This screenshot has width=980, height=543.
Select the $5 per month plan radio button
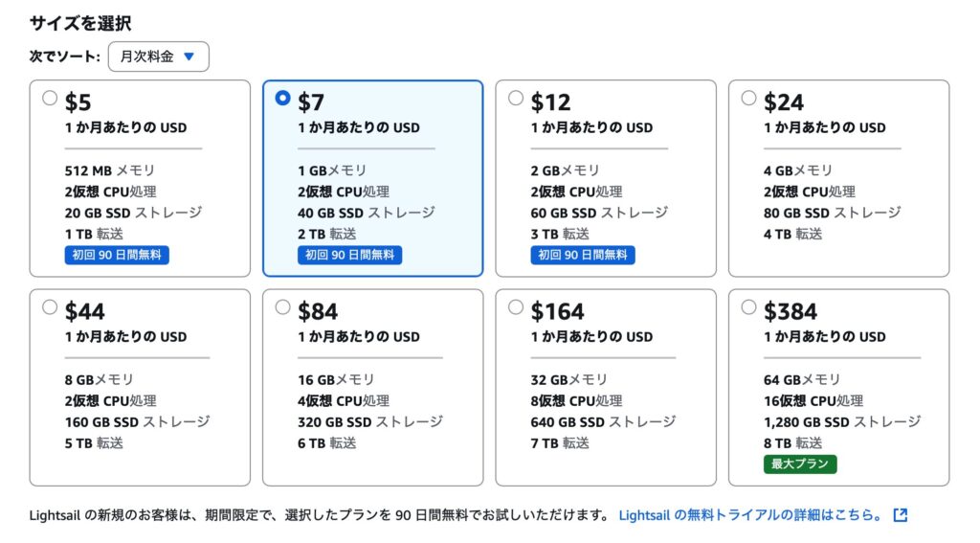[50, 99]
